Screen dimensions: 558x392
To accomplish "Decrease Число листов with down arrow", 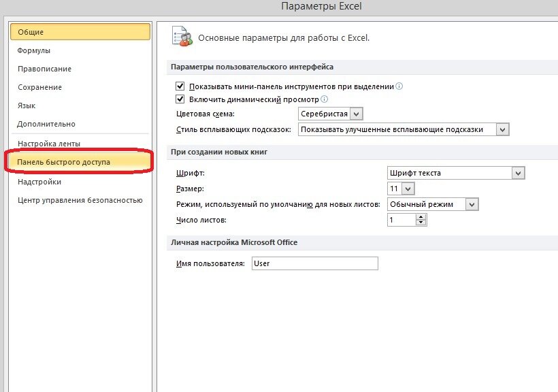I will point(421,223).
